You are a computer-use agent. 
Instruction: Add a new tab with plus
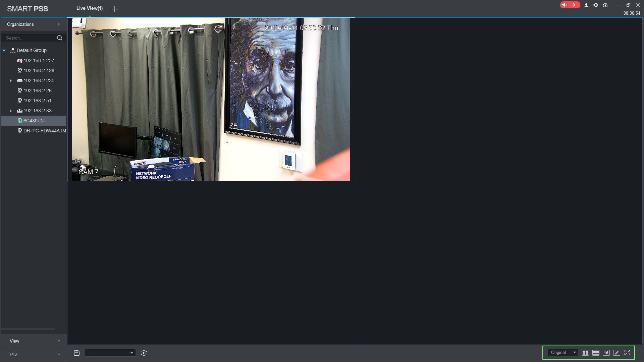115,9
